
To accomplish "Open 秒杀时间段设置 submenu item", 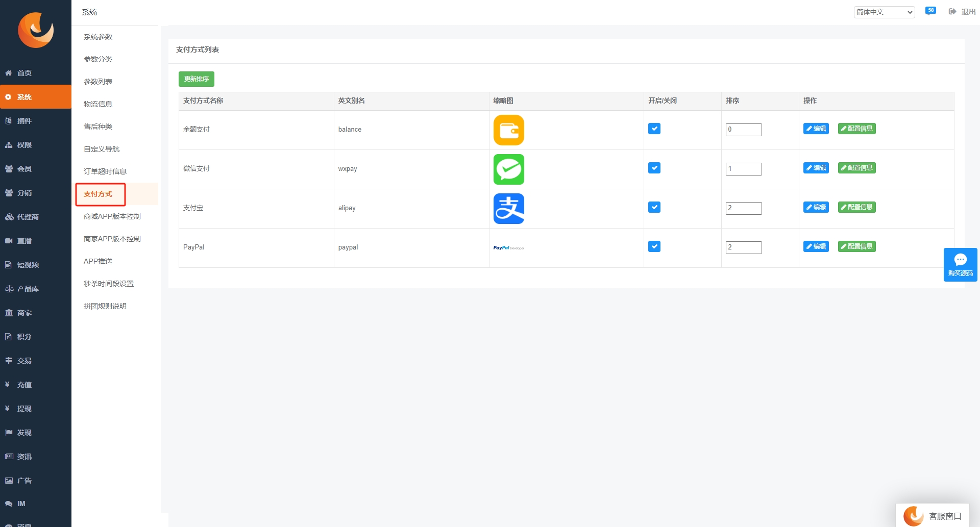I will [x=109, y=284].
